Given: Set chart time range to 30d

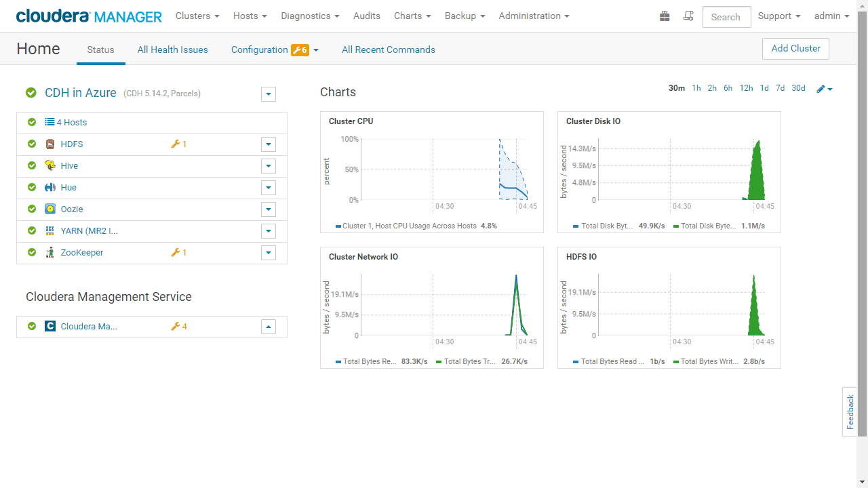Looking at the screenshot, I should pyautogui.click(x=799, y=88).
